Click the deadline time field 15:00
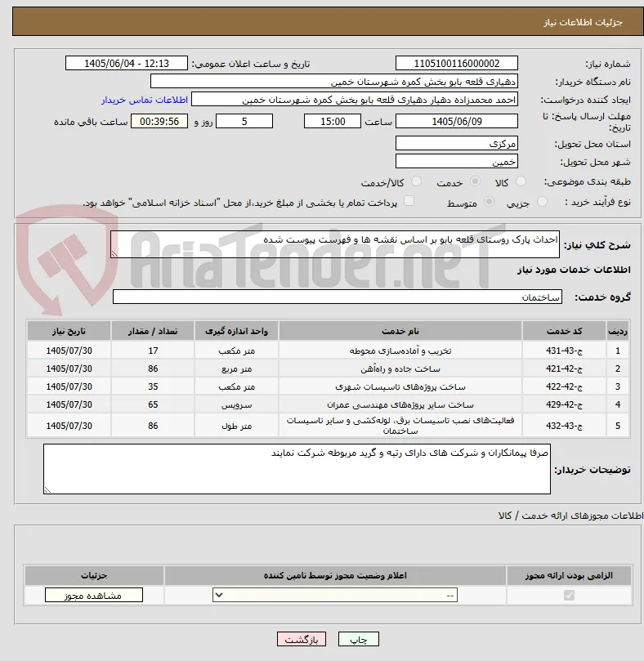 coord(333,122)
